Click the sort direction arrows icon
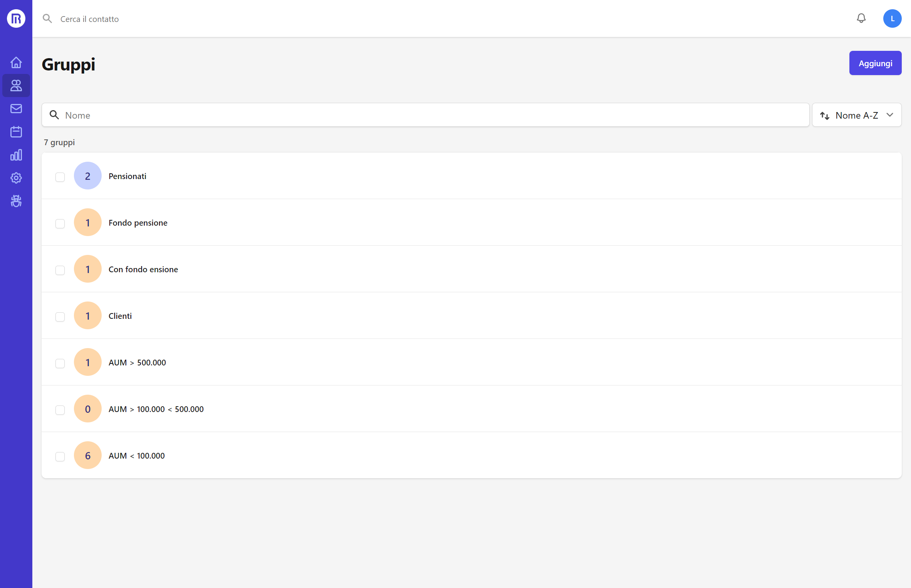 pyautogui.click(x=825, y=115)
